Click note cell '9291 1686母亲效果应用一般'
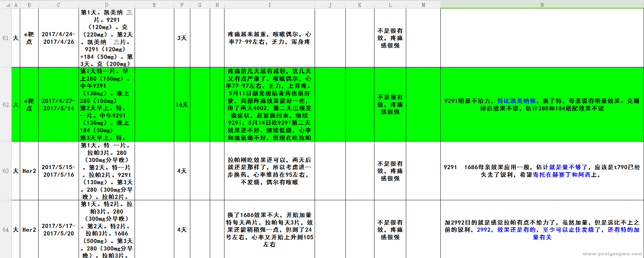644x258 pixels. click(x=542, y=171)
